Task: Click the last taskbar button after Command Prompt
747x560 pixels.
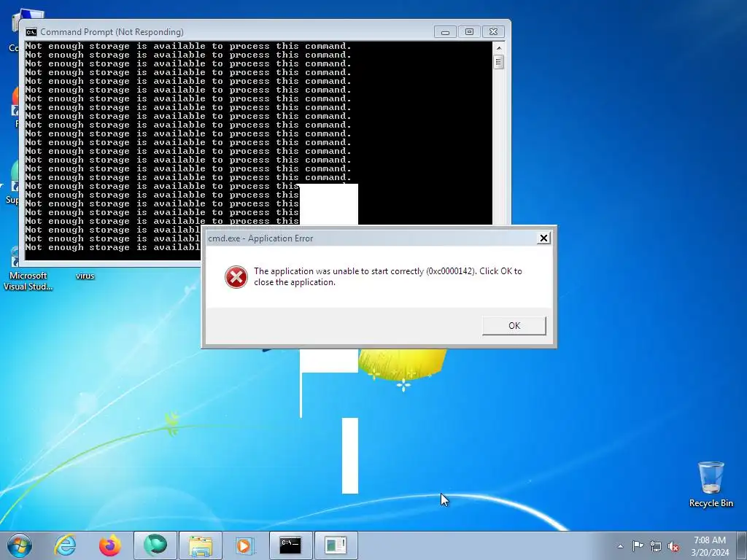Action: click(336, 545)
